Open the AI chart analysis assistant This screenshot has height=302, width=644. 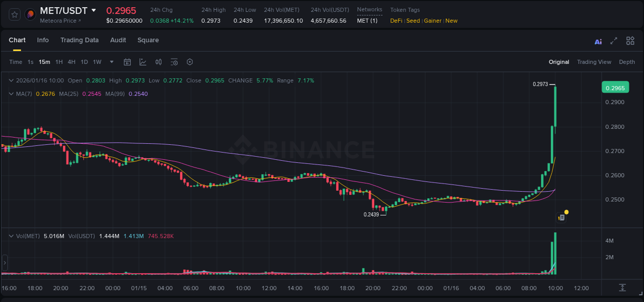598,41
